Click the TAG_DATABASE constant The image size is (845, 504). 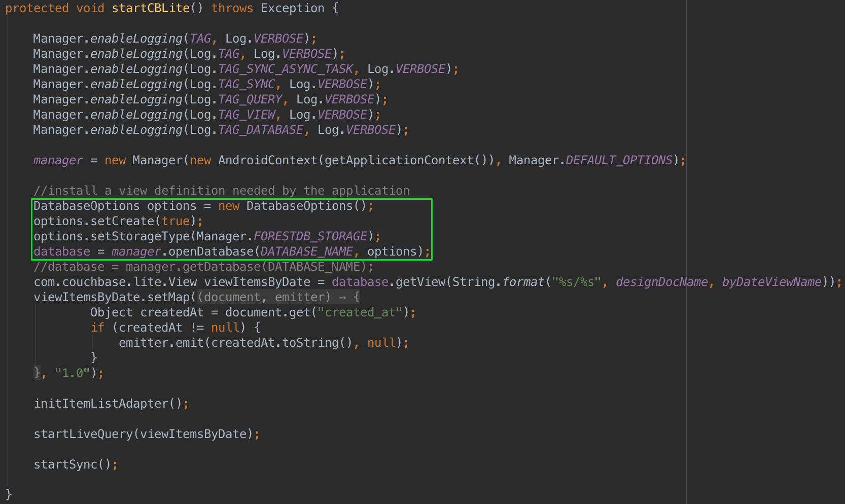pyautogui.click(x=261, y=130)
